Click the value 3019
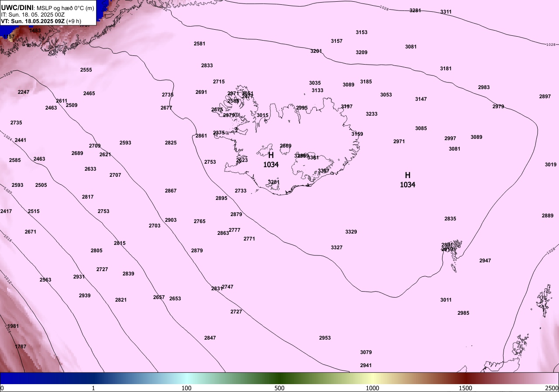This screenshot has height=392, width=559. [x=551, y=165]
